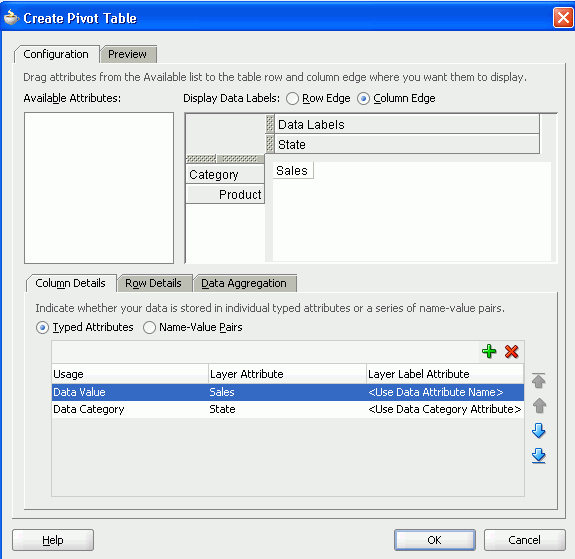575x559 pixels.
Task: Click the move to top arrow icon
Action: [x=538, y=381]
